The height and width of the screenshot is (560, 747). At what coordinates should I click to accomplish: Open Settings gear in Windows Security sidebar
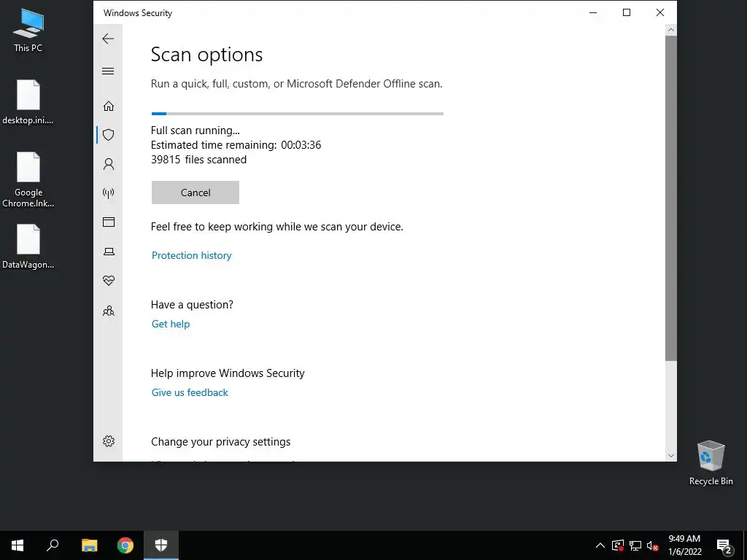[109, 441]
